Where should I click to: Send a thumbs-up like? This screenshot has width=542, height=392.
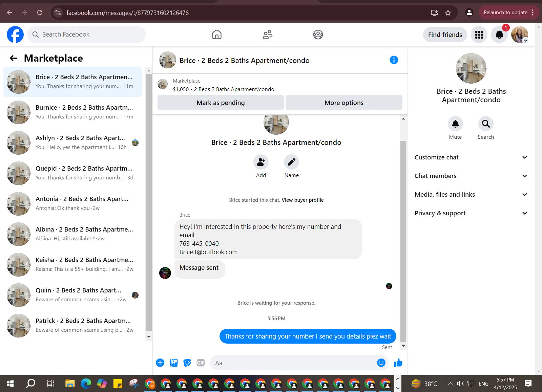(398, 363)
